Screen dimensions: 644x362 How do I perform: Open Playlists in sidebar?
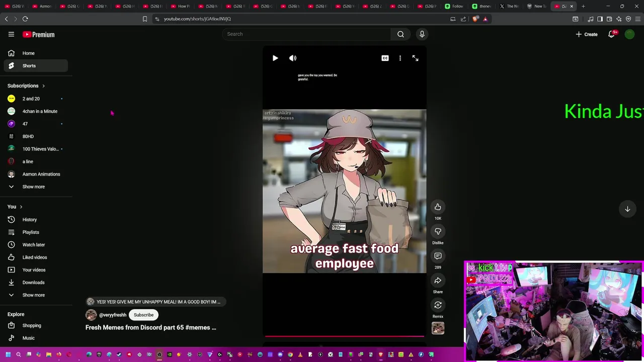(x=36, y=232)
